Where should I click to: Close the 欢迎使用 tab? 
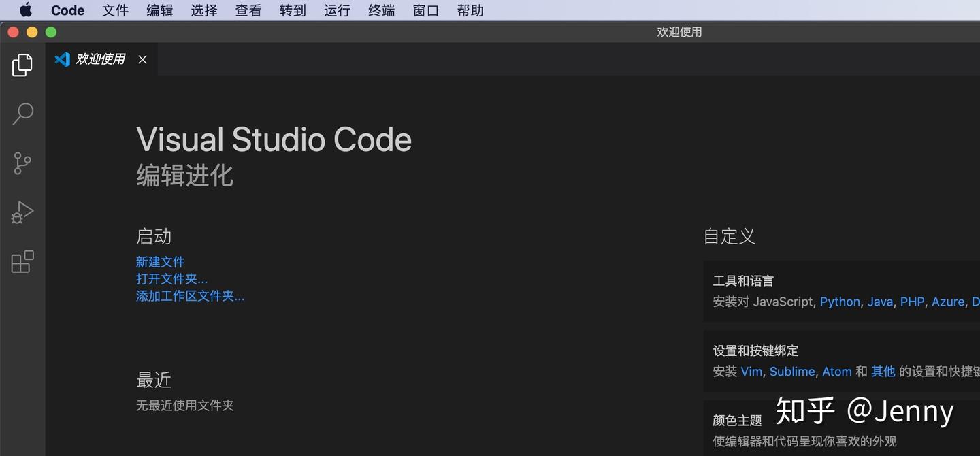click(x=142, y=59)
